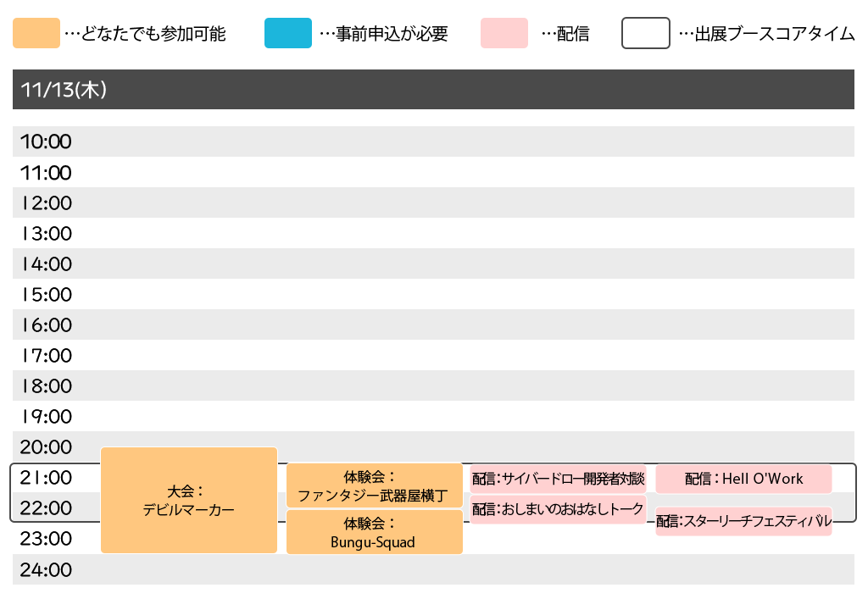This screenshot has height=610, width=868.
Task: Click the orange legend swatch
Action: coord(36,34)
